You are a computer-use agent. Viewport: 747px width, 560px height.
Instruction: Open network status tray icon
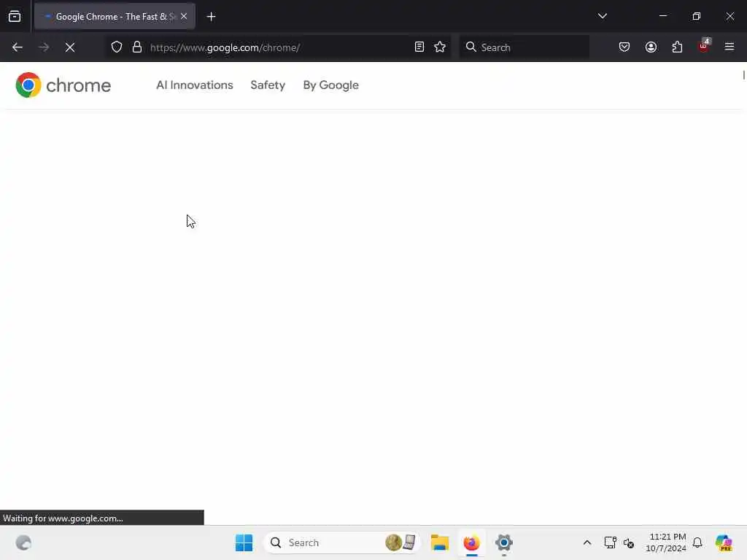click(x=610, y=542)
